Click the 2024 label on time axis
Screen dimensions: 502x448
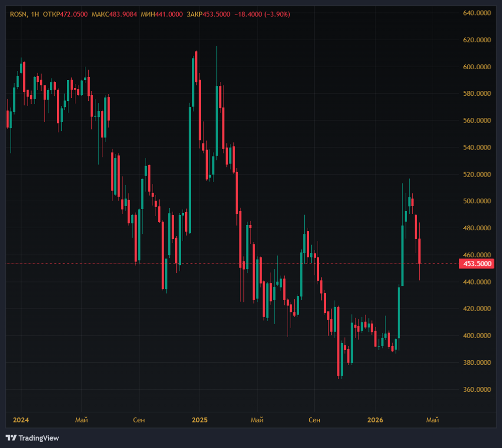tap(22, 420)
